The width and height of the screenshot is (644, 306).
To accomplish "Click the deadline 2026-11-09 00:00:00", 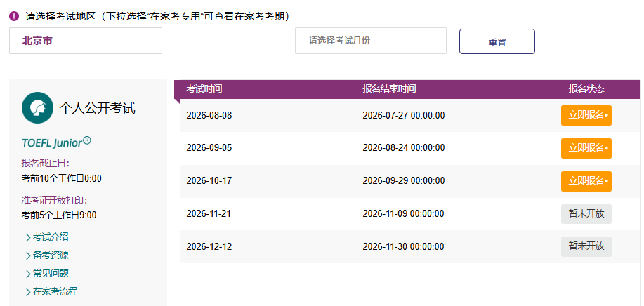I will click(403, 213).
